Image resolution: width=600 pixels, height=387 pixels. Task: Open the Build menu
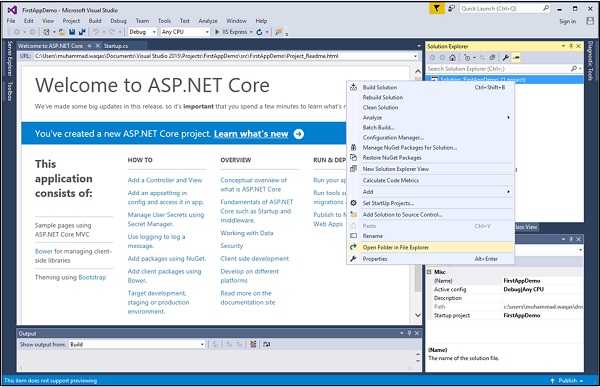pos(95,21)
